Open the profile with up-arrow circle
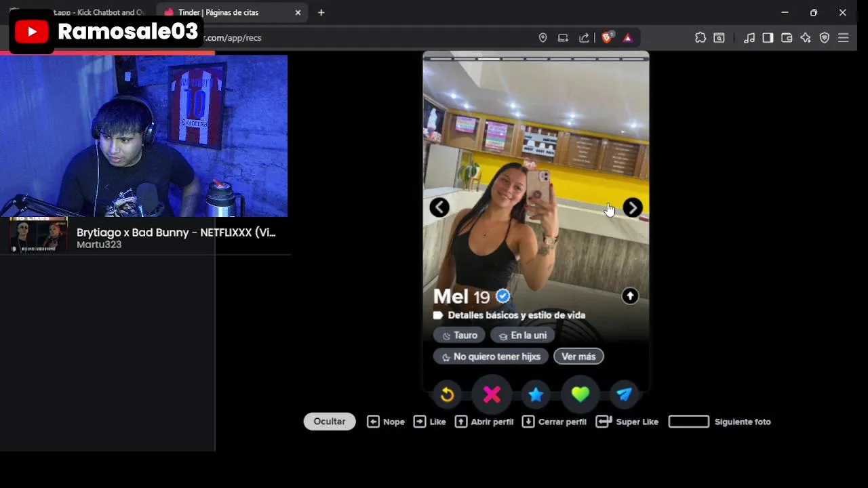868x488 pixels. (630, 296)
